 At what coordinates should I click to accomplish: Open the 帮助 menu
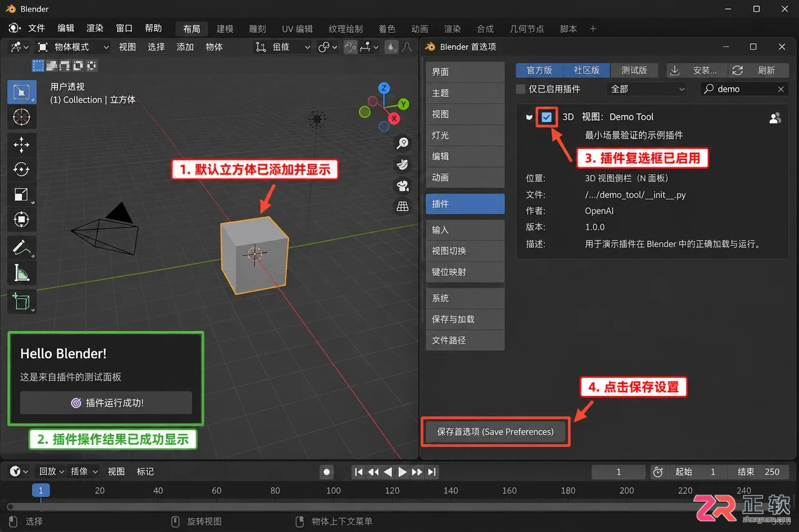[154, 28]
